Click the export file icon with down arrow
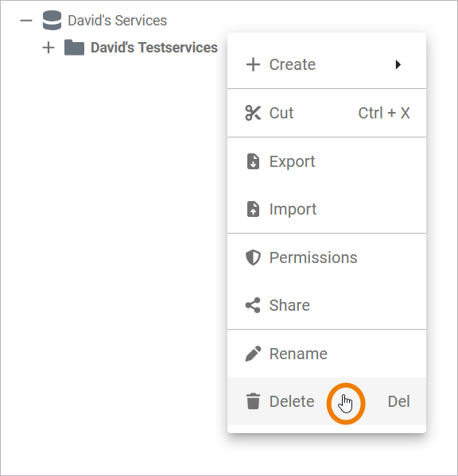 253,161
